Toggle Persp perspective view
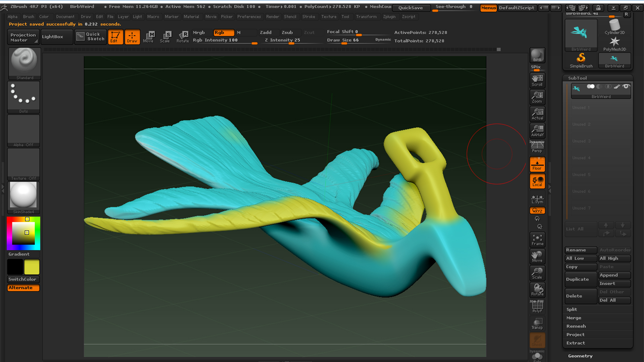This screenshot has width=644, height=362. (x=537, y=147)
